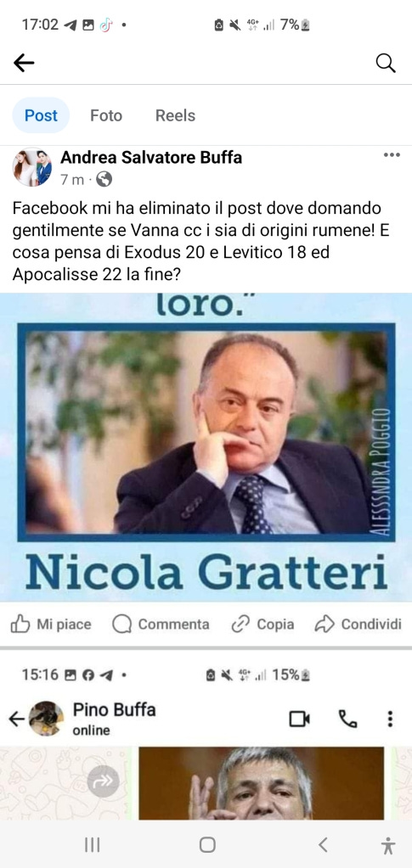Viewport: 412px width, 868px height.
Task: Tap the Android home button
Action: (207, 845)
